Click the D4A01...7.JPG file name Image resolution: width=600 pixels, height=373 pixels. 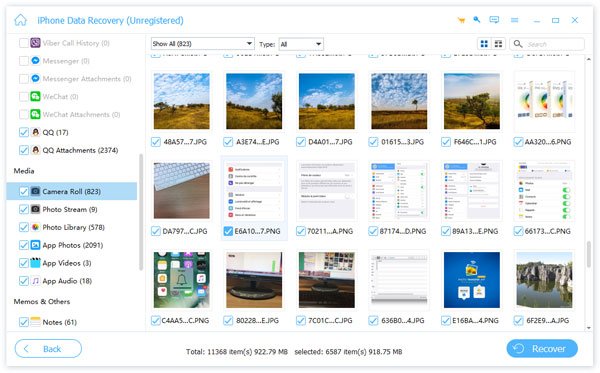tap(330, 142)
